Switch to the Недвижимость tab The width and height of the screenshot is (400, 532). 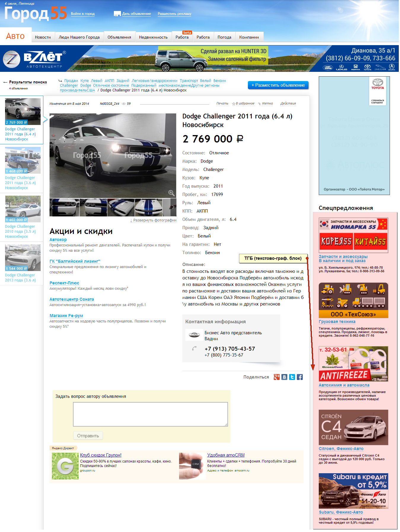point(153,37)
